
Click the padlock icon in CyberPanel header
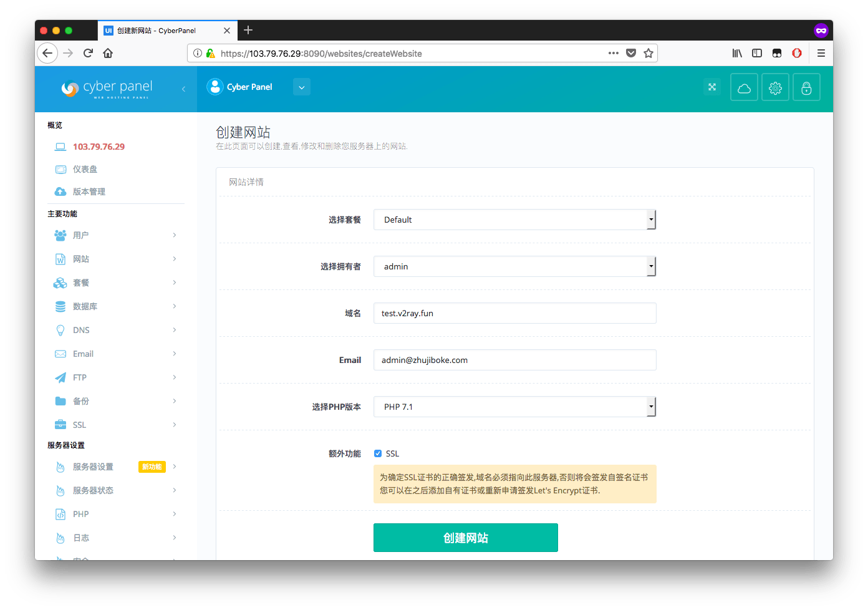[806, 87]
